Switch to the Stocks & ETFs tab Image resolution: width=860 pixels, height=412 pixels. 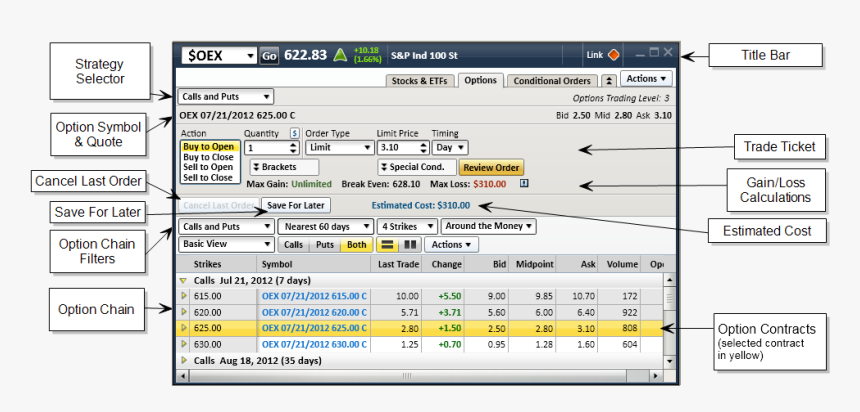pos(420,80)
